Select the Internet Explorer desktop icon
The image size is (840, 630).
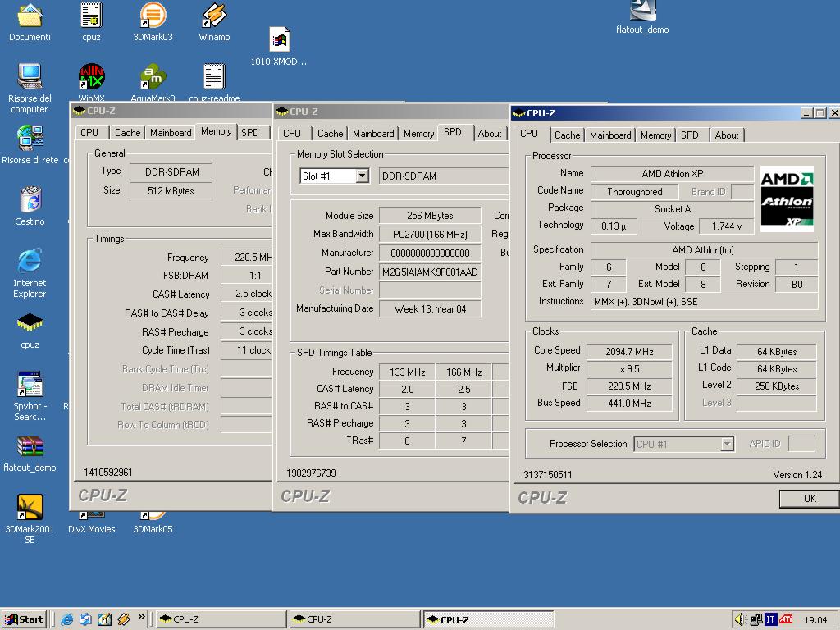coord(30,261)
